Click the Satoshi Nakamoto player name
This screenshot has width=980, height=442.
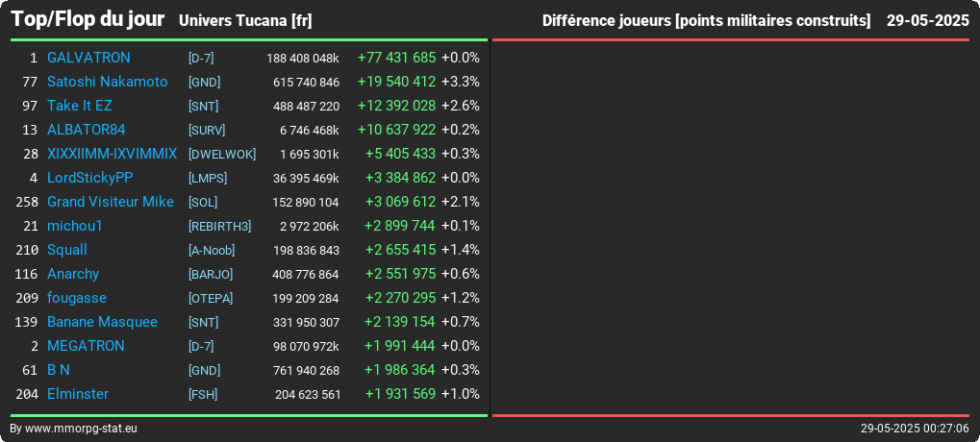108,82
